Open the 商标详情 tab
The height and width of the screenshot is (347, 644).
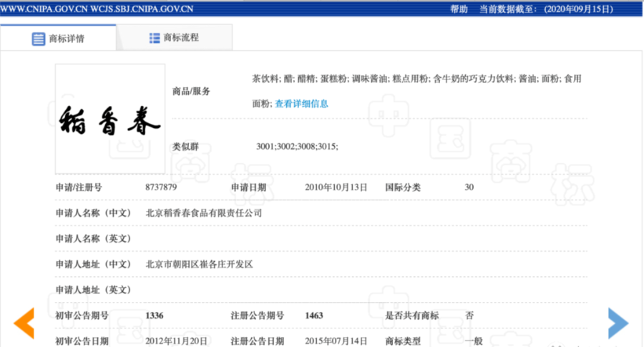[x=59, y=39]
